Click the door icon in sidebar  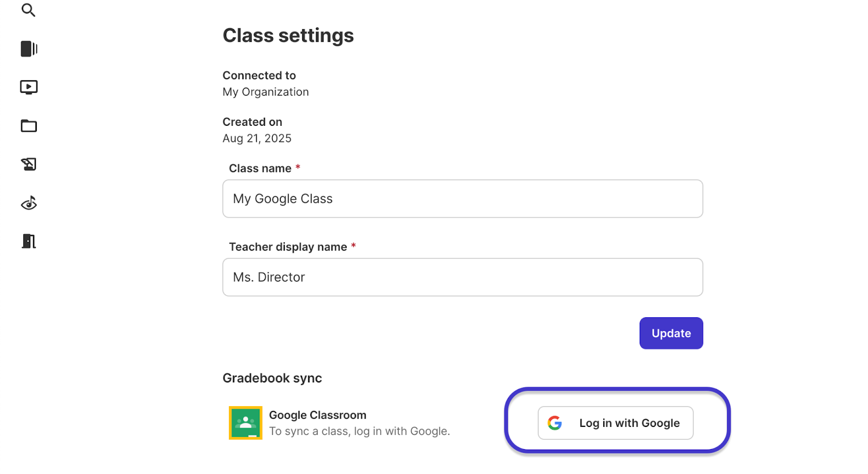(29, 241)
